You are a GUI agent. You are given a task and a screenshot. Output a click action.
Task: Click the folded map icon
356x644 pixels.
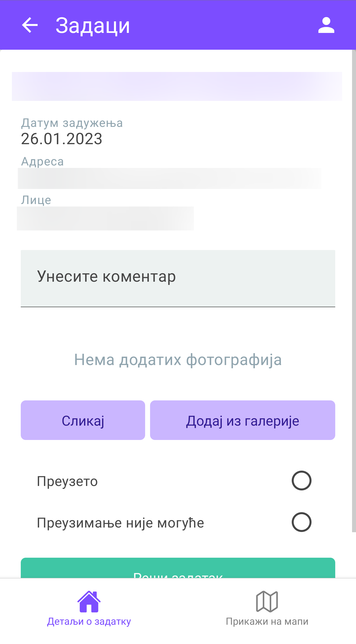pyautogui.click(x=267, y=601)
